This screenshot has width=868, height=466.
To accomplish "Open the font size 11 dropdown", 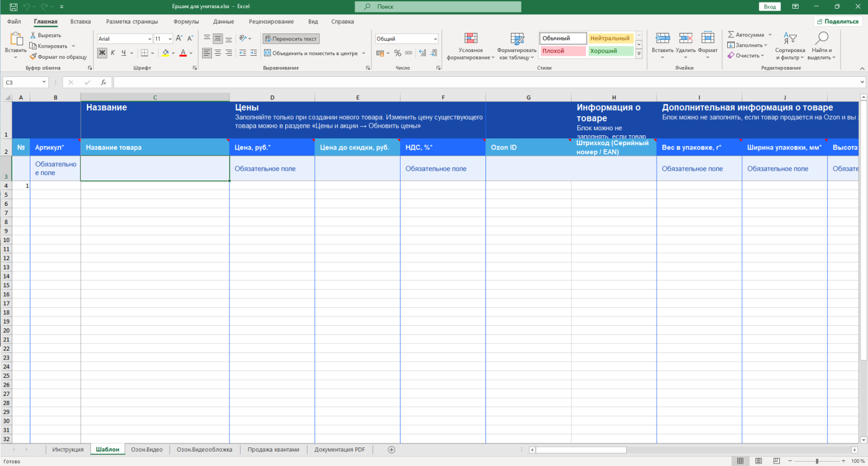I will point(170,38).
